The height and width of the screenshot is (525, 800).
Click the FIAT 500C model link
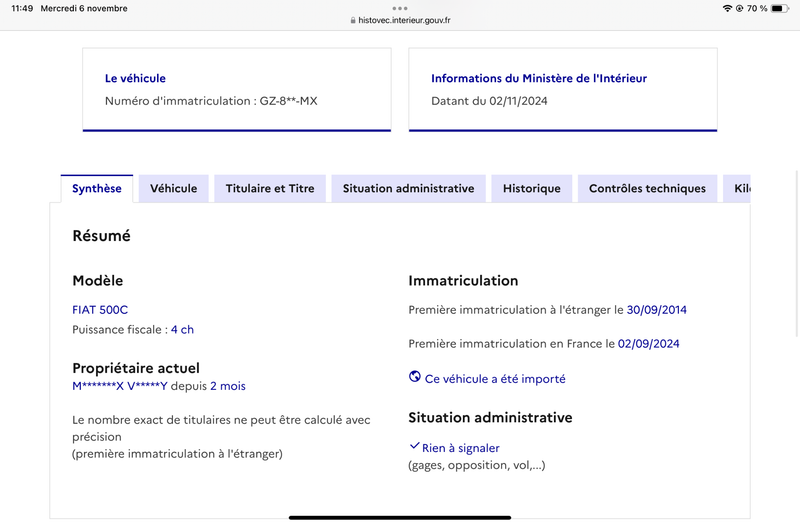tap(100, 310)
